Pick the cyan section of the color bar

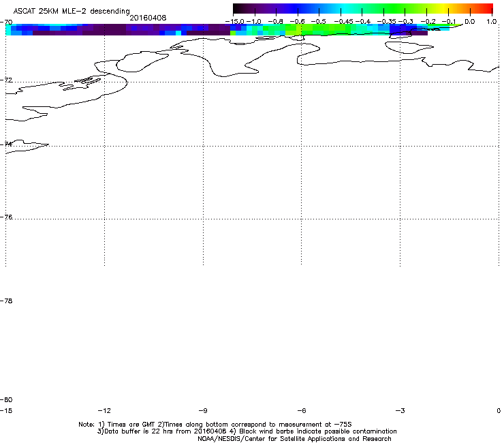point(345,8)
